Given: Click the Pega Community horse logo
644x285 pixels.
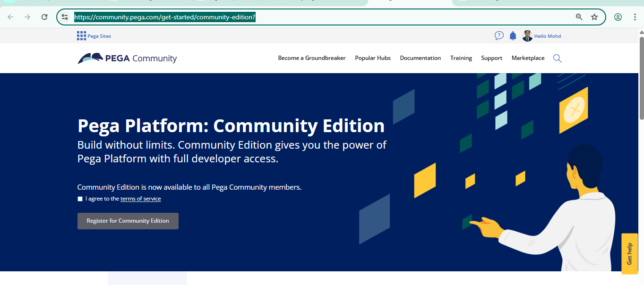Looking at the screenshot, I should coord(91,58).
